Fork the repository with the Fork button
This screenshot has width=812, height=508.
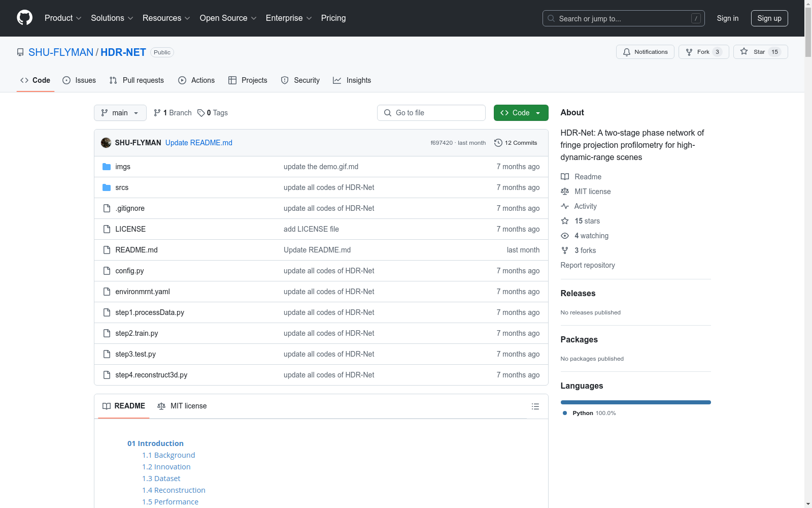(703, 52)
